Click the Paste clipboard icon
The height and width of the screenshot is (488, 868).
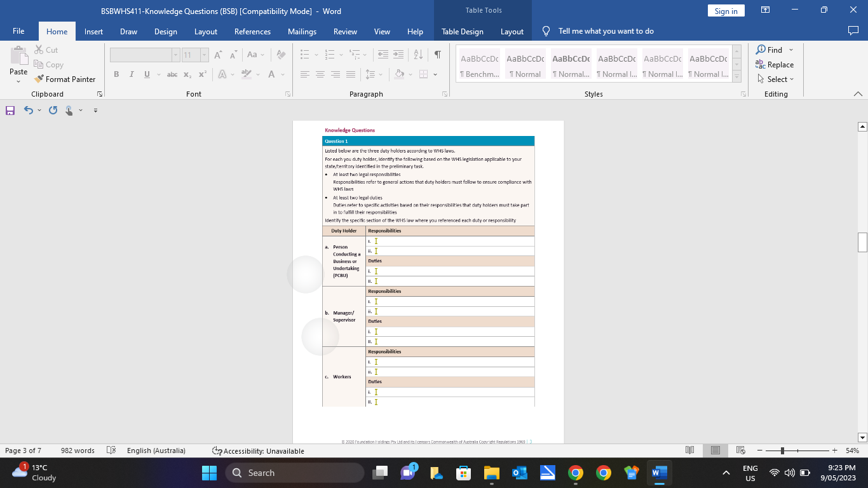[18, 57]
